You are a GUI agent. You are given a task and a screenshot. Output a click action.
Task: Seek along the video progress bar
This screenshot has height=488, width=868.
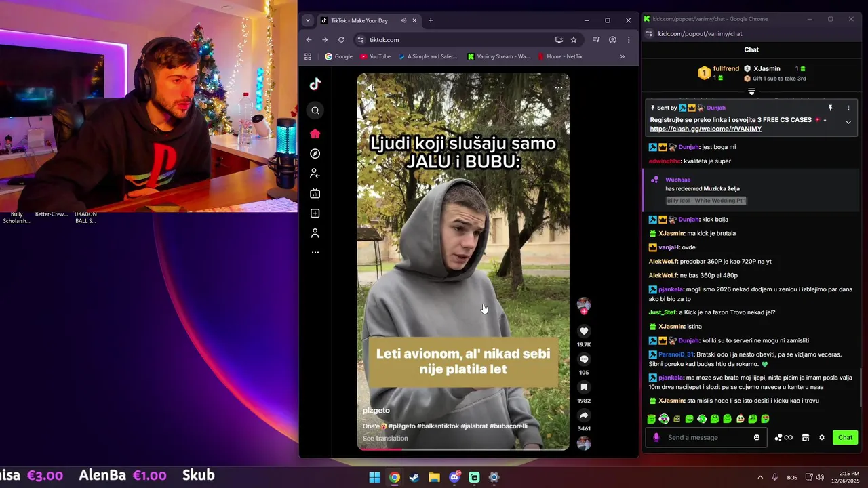point(463,449)
